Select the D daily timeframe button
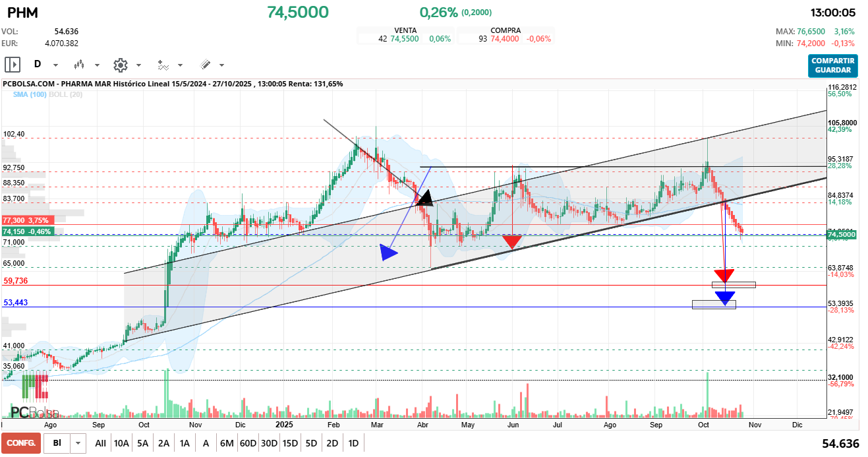 click(38, 65)
